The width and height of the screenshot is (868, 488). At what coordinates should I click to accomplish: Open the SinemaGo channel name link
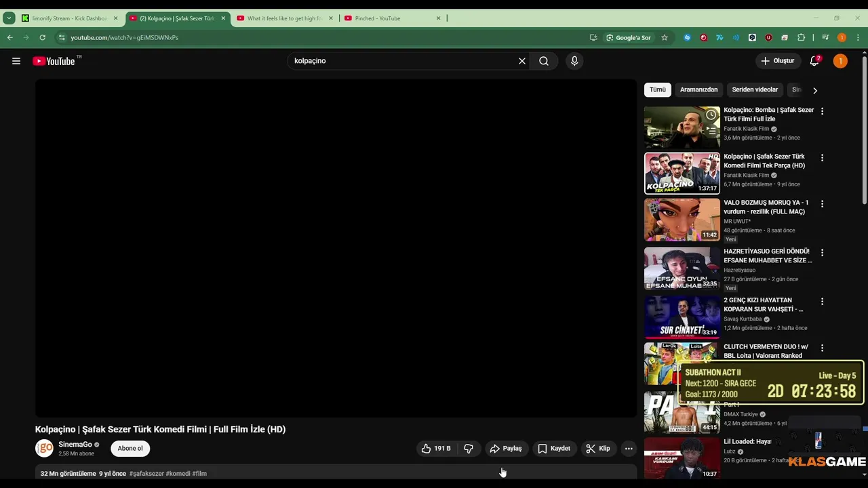[75, 445]
